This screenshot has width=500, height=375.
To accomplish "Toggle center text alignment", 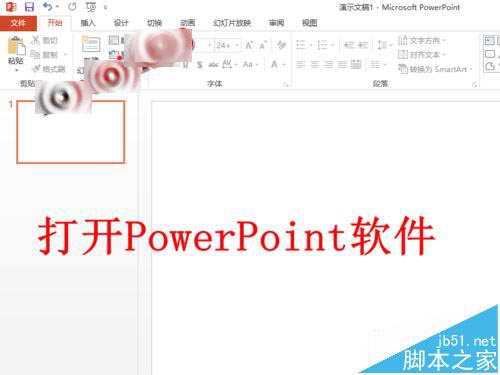I will coord(315,64).
